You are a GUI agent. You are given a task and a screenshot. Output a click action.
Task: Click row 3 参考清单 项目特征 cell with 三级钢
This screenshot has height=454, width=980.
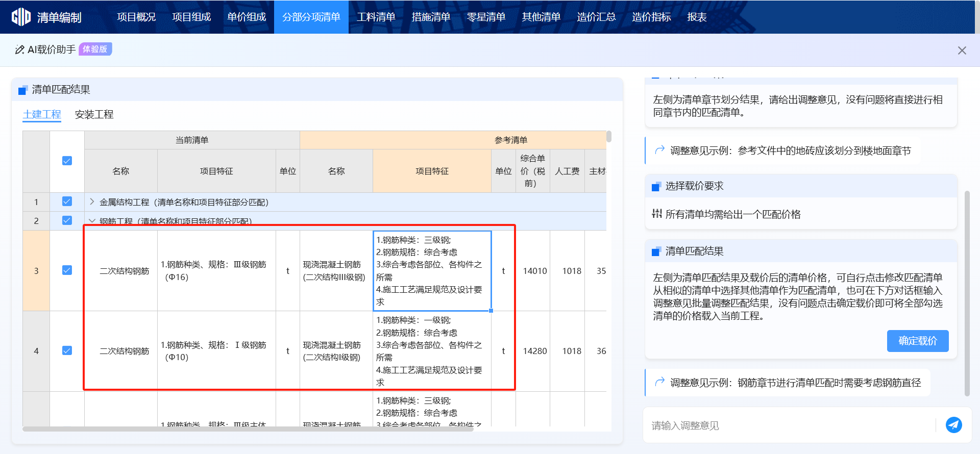432,271
